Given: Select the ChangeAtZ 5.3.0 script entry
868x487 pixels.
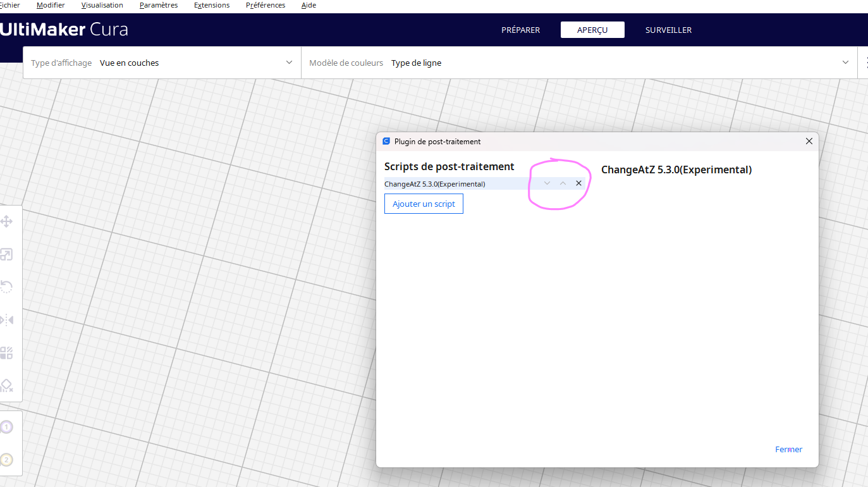Looking at the screenshot, I should [x=443, y=183].
